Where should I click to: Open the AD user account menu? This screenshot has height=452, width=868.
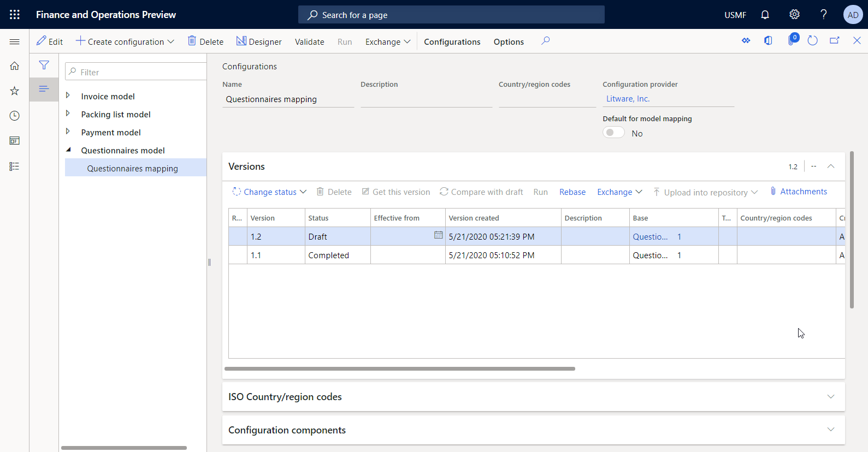[x=853, y=15]
